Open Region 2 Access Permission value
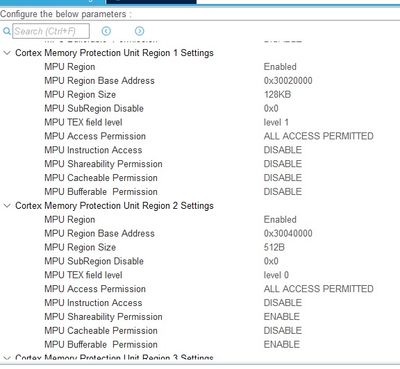This screenshot has width=400, height=369. (x=318, y=289)
